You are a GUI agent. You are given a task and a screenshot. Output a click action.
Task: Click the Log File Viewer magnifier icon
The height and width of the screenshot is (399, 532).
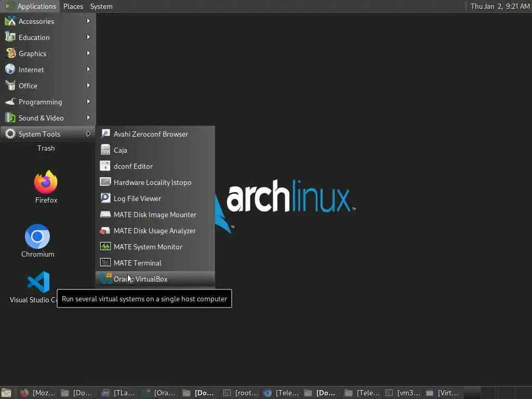(105, 198)
